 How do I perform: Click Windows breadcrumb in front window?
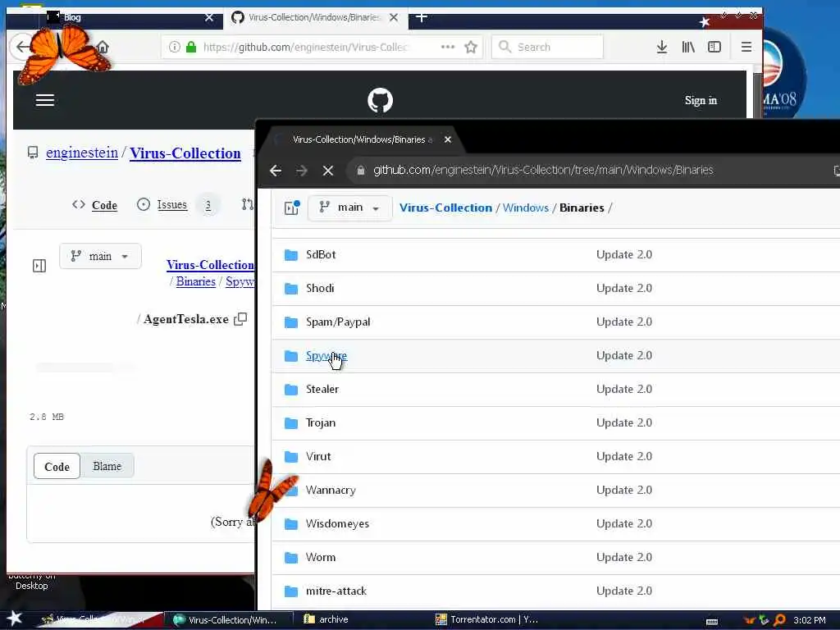coord(526,208)
